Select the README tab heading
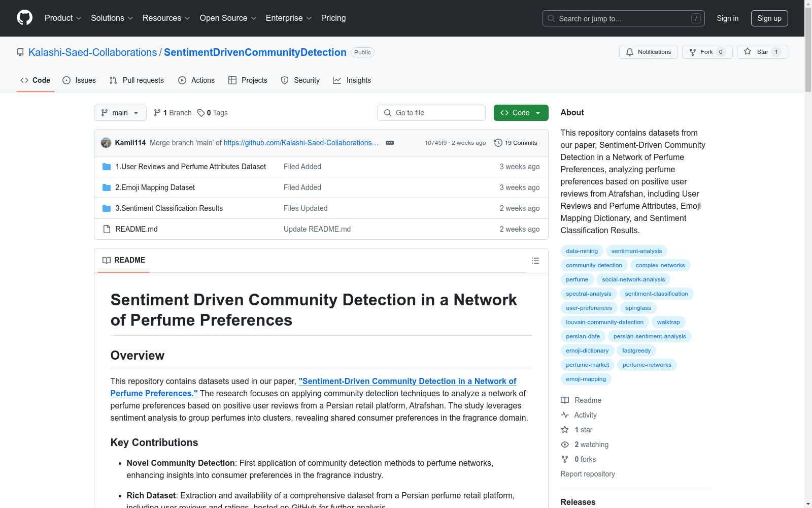Viewport: 812px width, 508px height. pyautogui.click(x=124, y=260)
